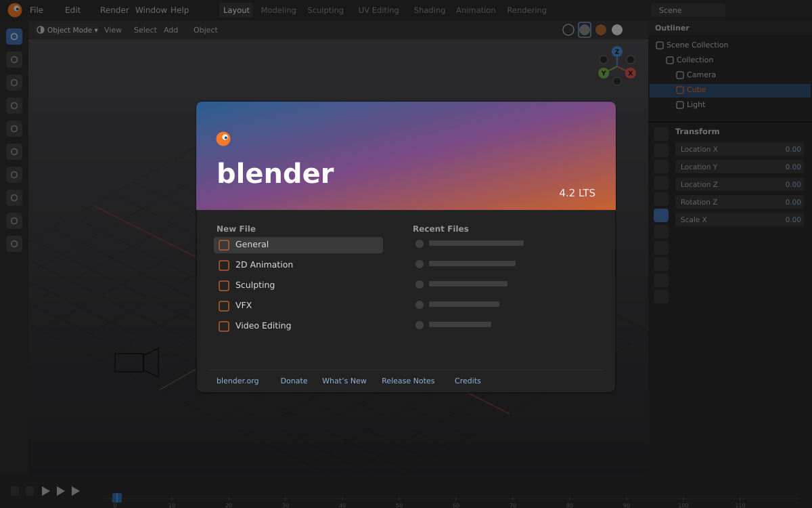
Task: Click the blue playhead marker at frame 0
Action: (117, 498)
